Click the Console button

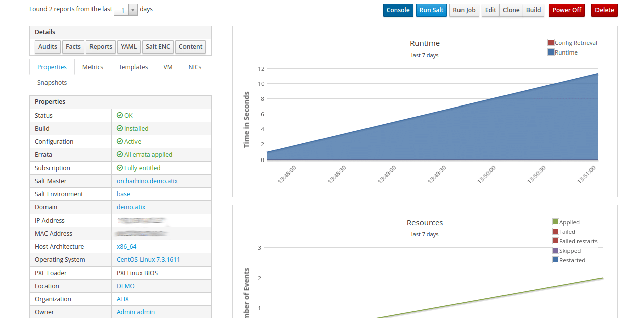pos(398,10)
